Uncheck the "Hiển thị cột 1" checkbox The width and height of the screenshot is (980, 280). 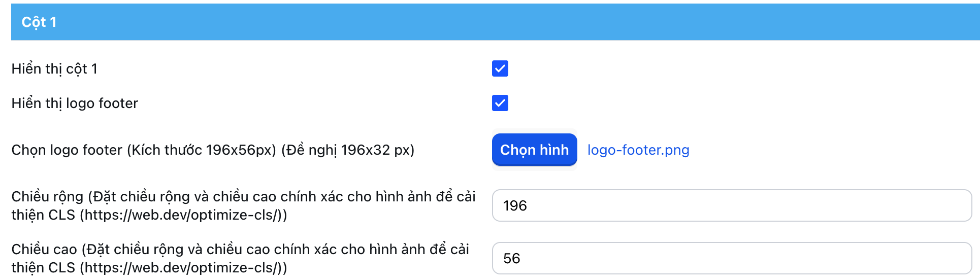500,68
